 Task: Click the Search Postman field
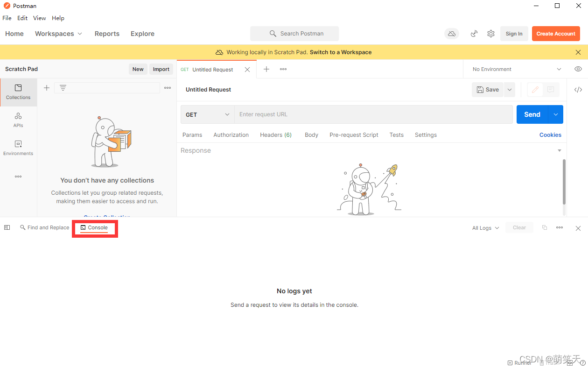tap(294, 34)
